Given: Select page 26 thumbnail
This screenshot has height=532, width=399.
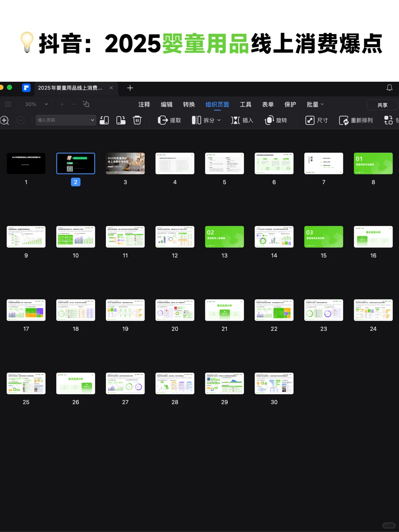Looking at the screenshot, I should pos(76,383).
